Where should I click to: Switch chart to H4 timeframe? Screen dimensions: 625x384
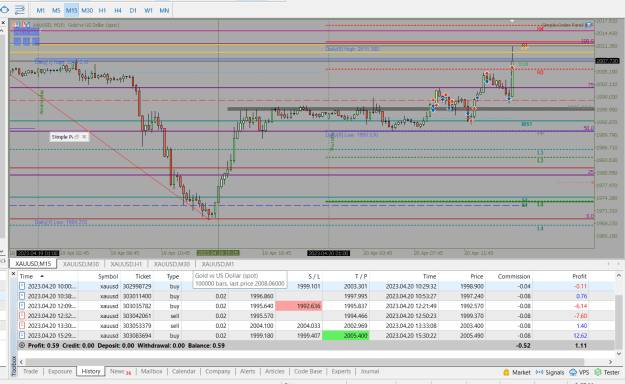point(118,10)
